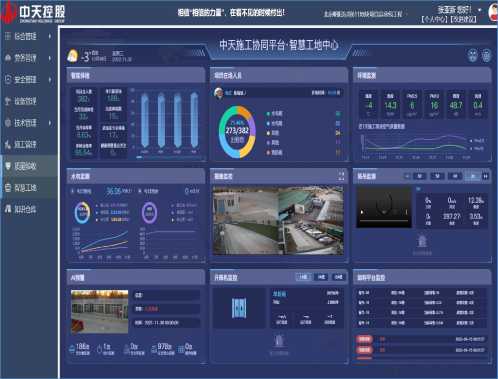Screen dimensions: 498x379
Task: Click the fullscreen icon on the video monitoring panel
Action: [x=341, y=176]
